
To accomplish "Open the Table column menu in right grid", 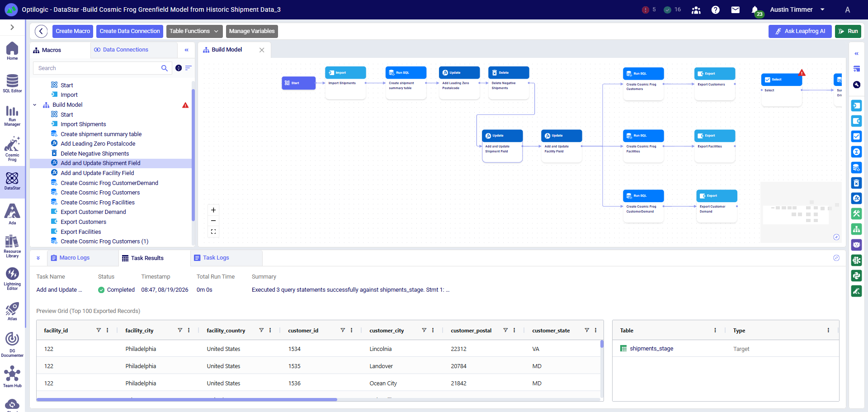I will [x=715, y=331].
